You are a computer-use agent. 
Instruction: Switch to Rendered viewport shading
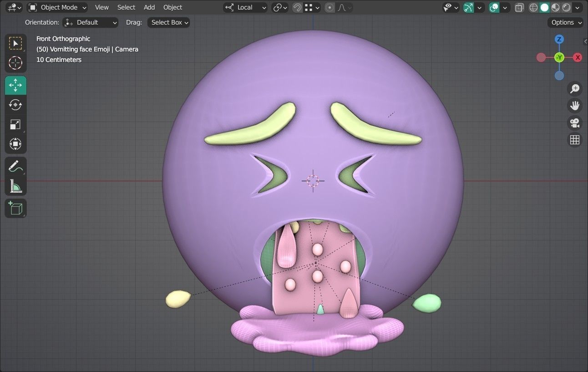(566, 7)
